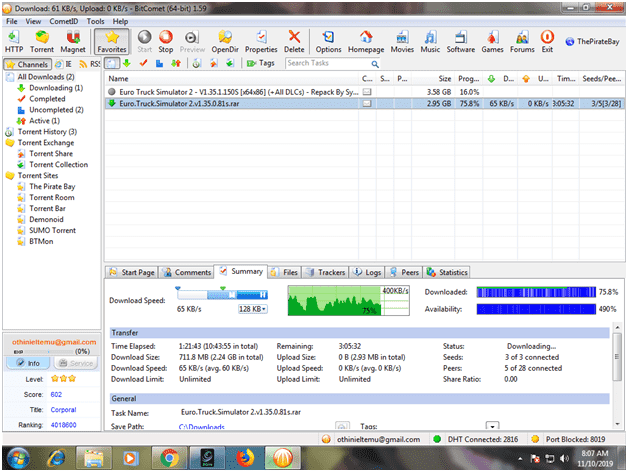Screen dimensions: 628x472
Task: Click the Torrent toolbar icon
Action: (x=42, y=42)
